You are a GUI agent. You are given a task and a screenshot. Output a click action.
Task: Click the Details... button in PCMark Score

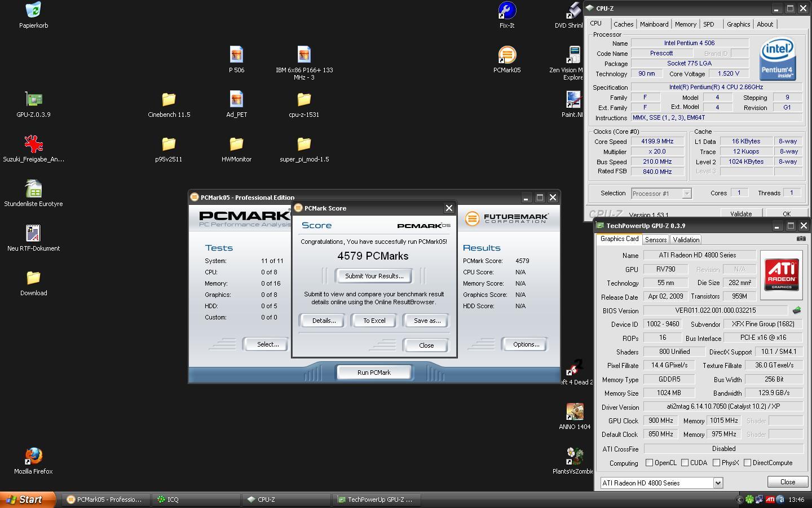(x=324, y=321)
